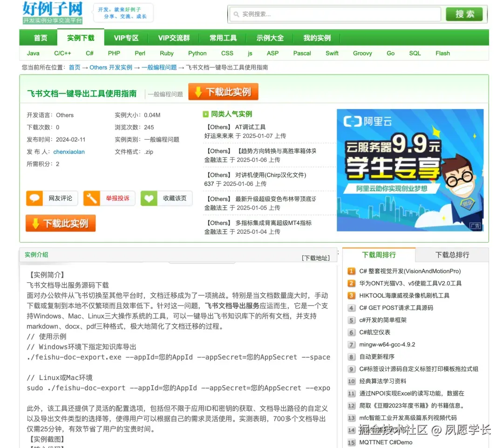Click the heart icon to 收藏该页
Screen dimensions: 503x448
coord(149,198)
